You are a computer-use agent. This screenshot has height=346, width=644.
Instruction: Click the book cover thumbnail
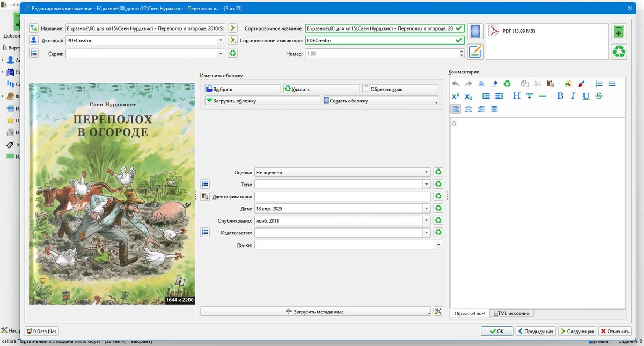pyautogui.click(x=112, y=193)
